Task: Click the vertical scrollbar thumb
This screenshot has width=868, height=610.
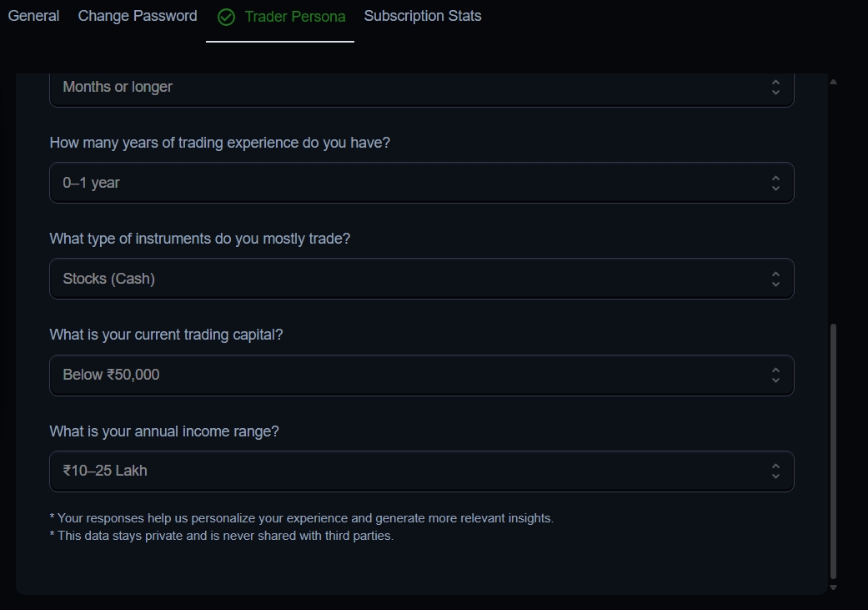Action: coord(833,451)
